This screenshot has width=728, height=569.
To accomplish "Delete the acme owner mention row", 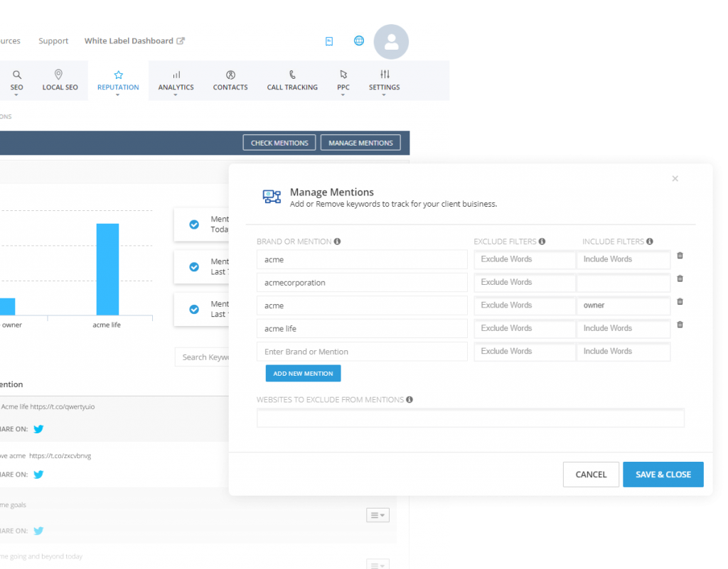I will pyautogui.click(x=680, y=302).
